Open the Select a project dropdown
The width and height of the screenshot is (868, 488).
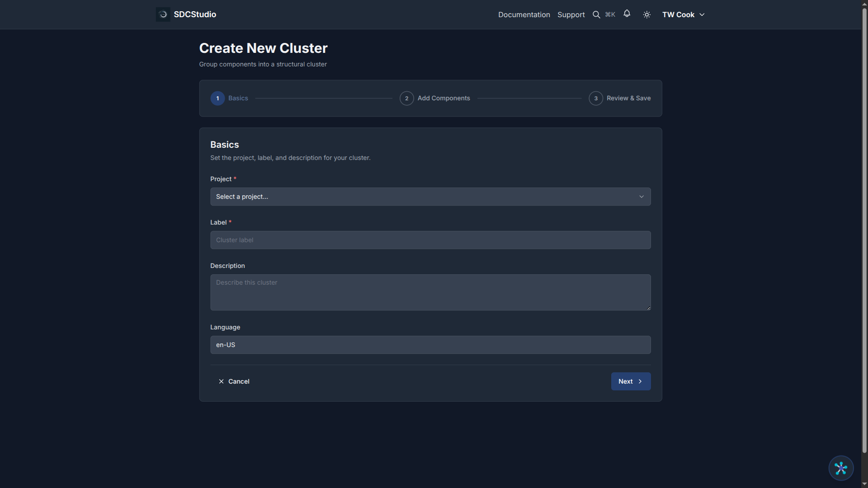click(x=430, y=197)
